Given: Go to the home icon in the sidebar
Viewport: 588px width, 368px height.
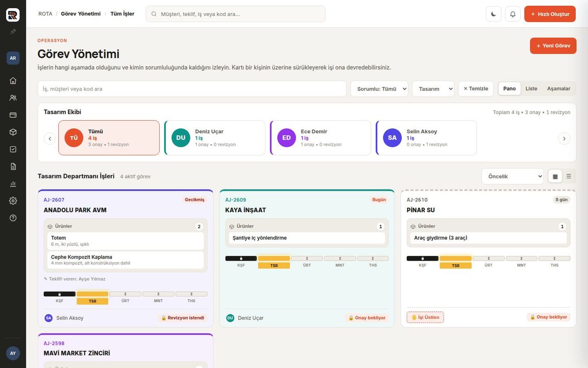Looking at the screenshot, I should click(13, 81).
